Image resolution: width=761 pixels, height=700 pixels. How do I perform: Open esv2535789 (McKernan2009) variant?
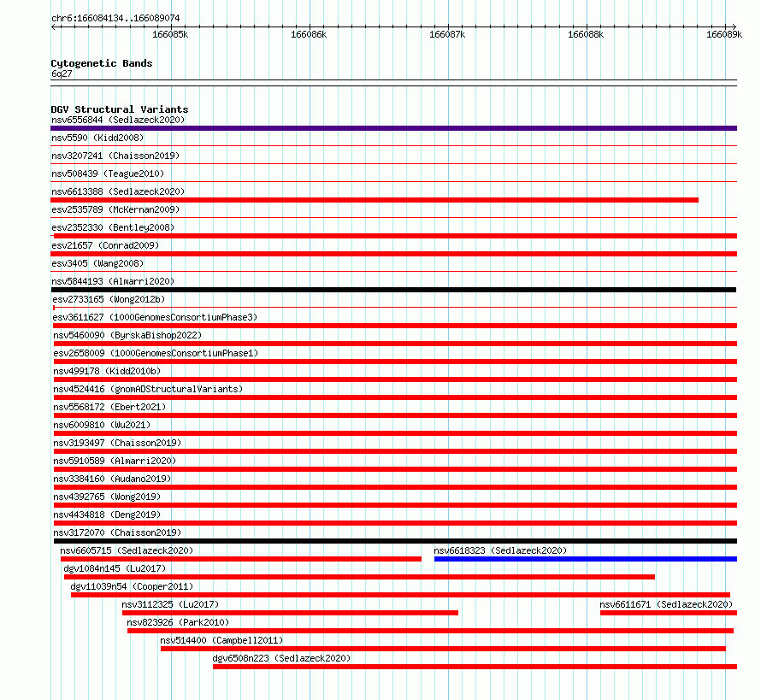(x=115, y=209)
